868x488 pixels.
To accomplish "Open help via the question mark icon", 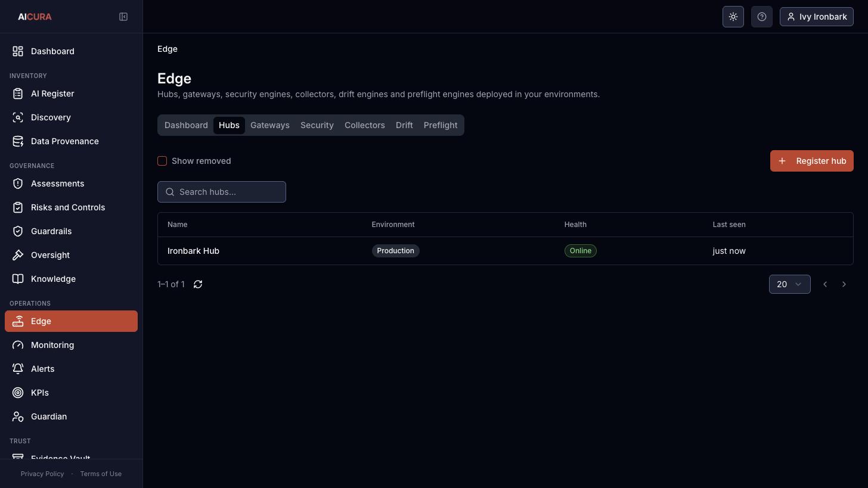I will (x=762, y=17).
